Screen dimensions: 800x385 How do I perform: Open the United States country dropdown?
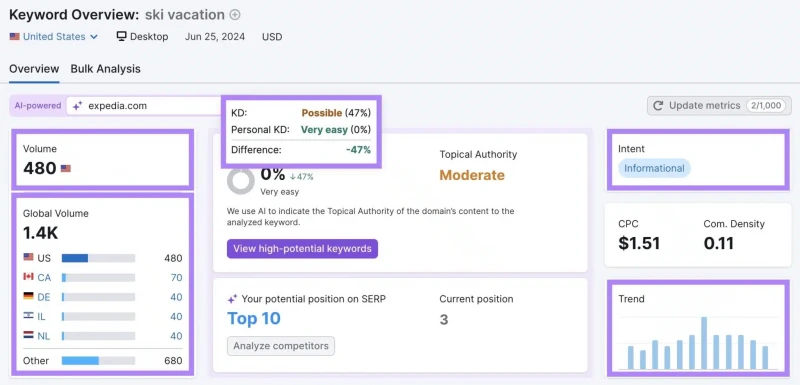[54, 37]
